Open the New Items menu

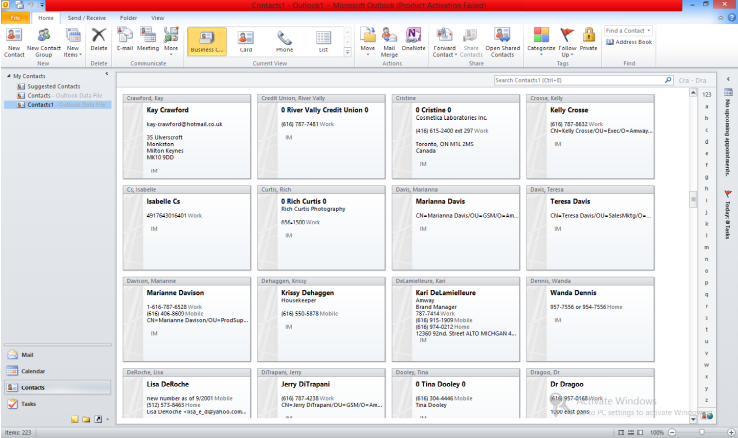tap(73, 42)
